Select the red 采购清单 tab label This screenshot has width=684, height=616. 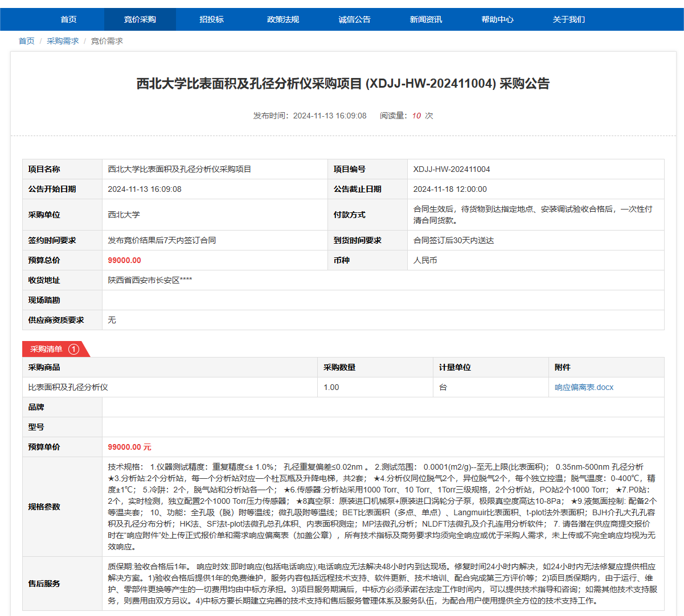[x=47, y=349]
